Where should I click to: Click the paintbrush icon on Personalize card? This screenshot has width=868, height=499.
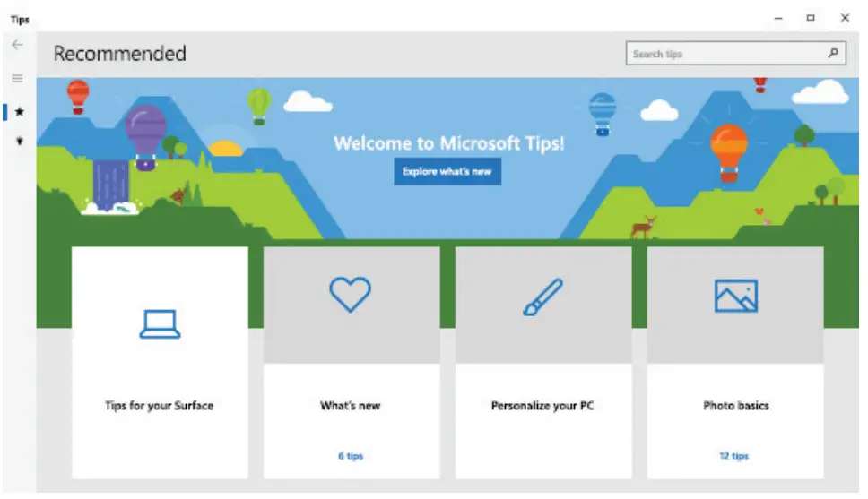point(542,297)
